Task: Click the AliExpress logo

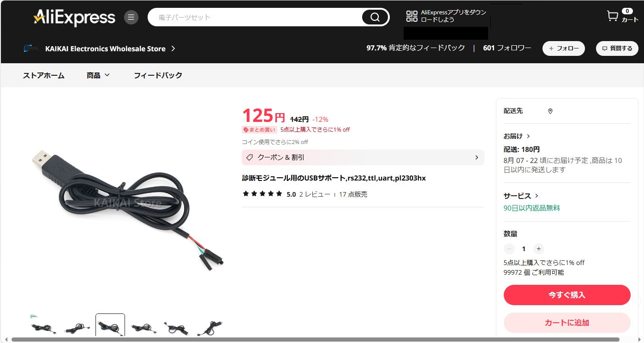Action: [x=74, y=18]
